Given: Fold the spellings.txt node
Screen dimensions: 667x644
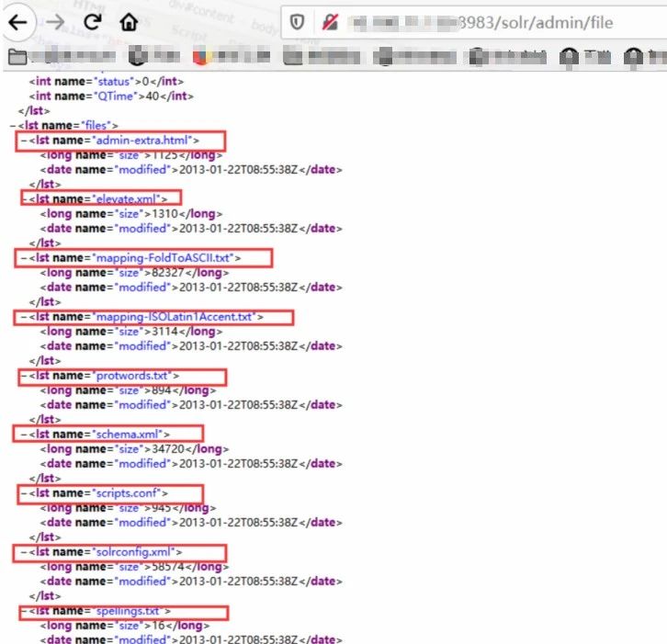Looking at the screenshot, I should pyautogui.click(x=22, y=611).
